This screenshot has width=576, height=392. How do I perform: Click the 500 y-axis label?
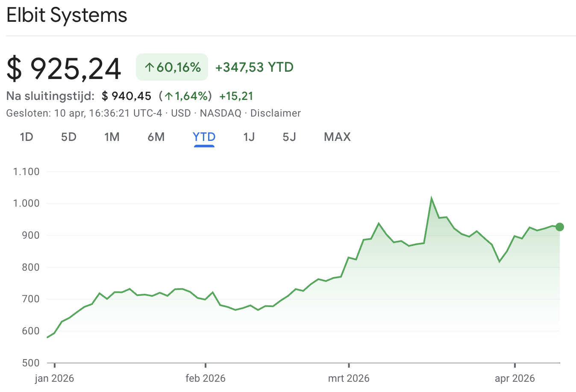(x=31, y=363)
